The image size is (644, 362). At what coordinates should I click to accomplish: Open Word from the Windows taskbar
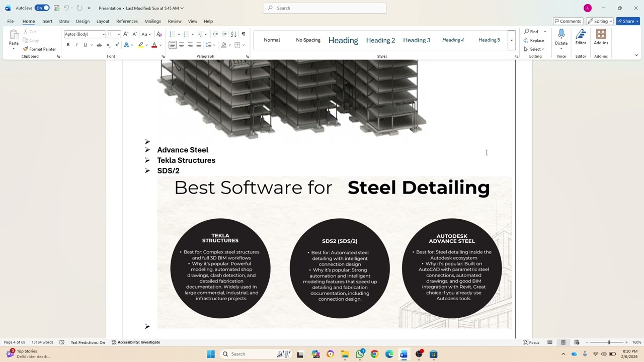(x=404, y=354)
